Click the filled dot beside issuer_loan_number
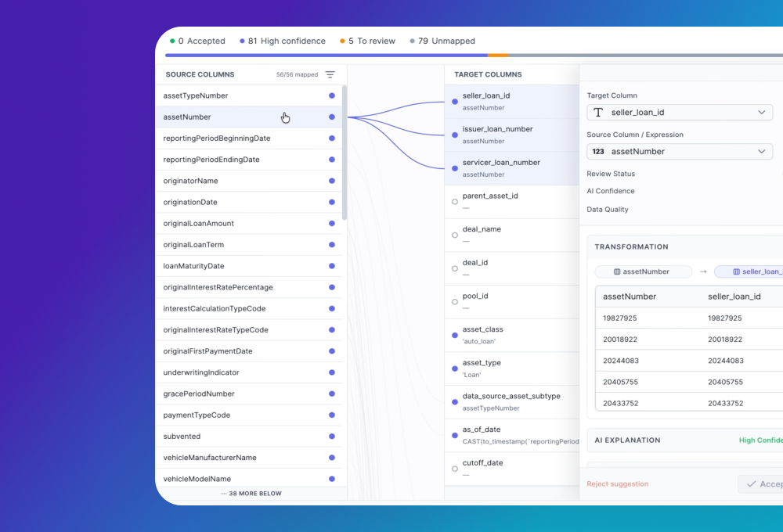 (x=454, y=135)
